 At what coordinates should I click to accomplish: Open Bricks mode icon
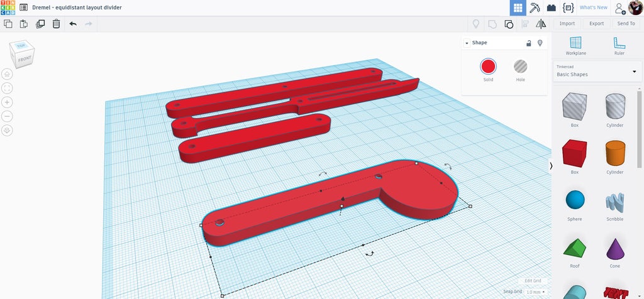coord(551,8)
